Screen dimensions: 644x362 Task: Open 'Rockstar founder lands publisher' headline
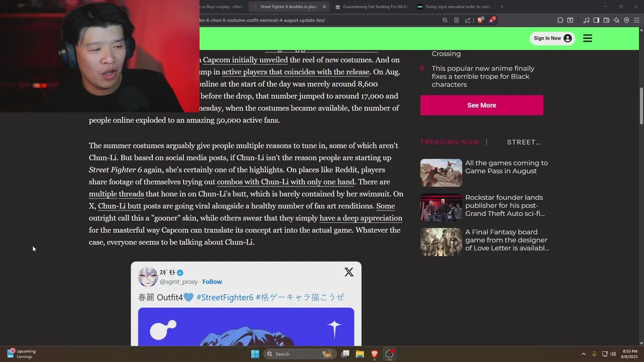point(505,206)
